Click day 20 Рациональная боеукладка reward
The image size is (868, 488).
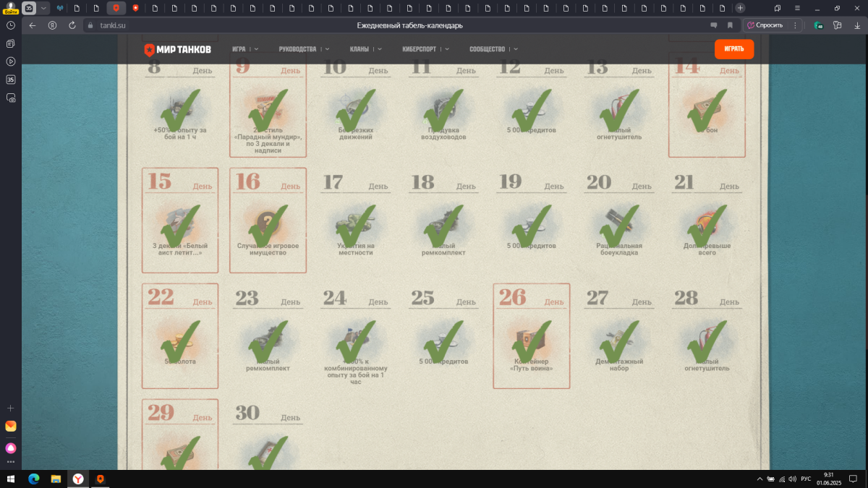pyautogui.click(x=619, y=221)
